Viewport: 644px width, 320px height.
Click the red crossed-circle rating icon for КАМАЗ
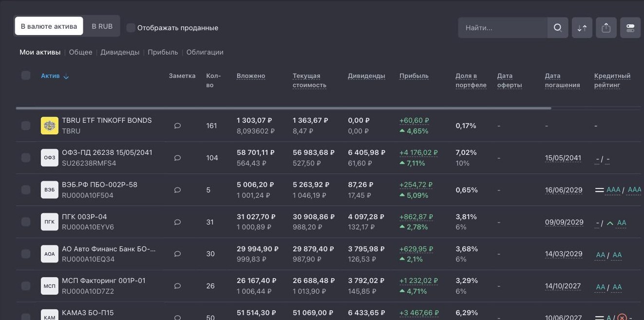click(622, 318)
